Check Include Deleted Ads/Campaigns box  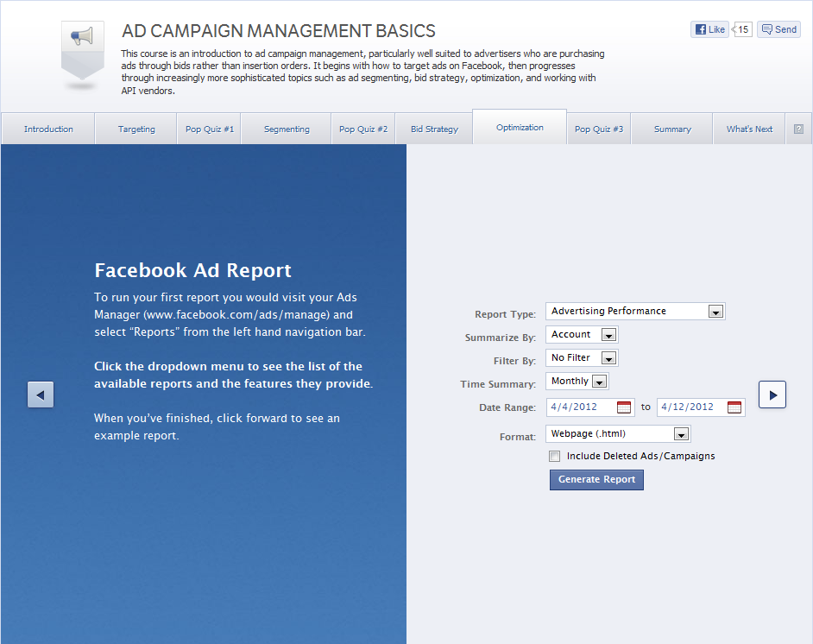554,457
